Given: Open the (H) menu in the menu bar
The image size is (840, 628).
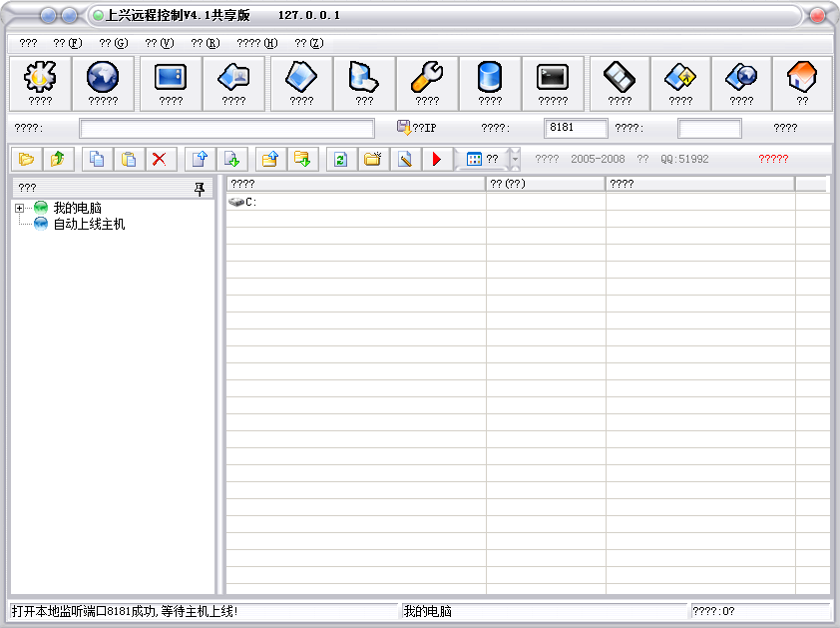Looking at the screenshot, I should pyautogui.click(x=256, y=43).
